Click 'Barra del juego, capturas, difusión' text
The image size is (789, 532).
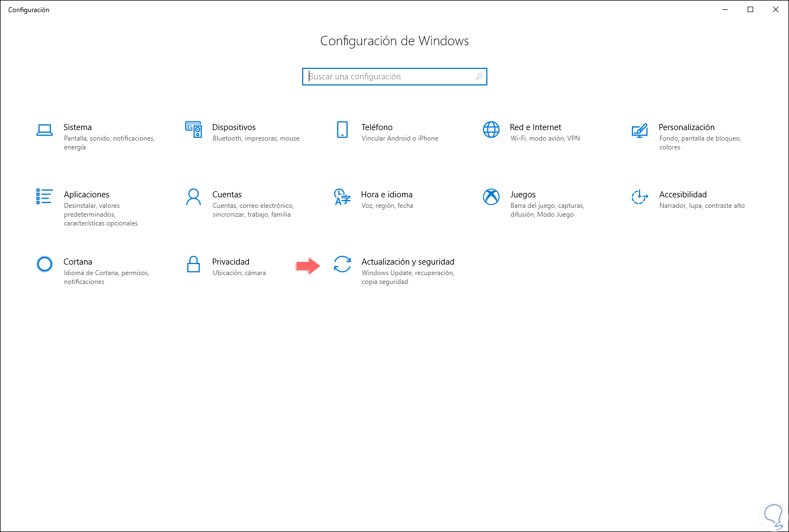pos(547,210)
